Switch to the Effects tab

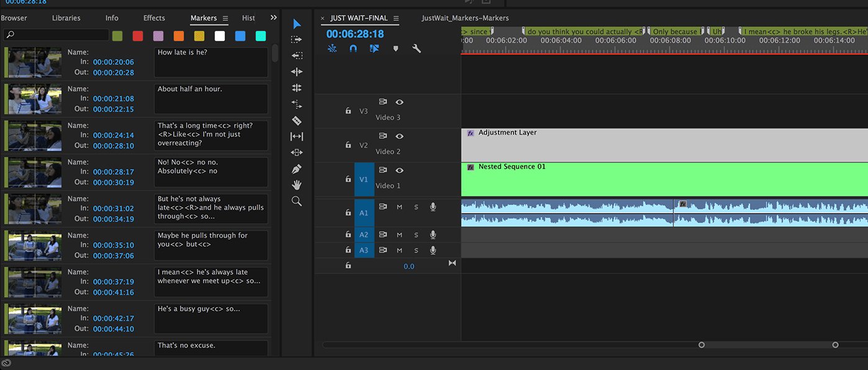(x=154, y=18)
